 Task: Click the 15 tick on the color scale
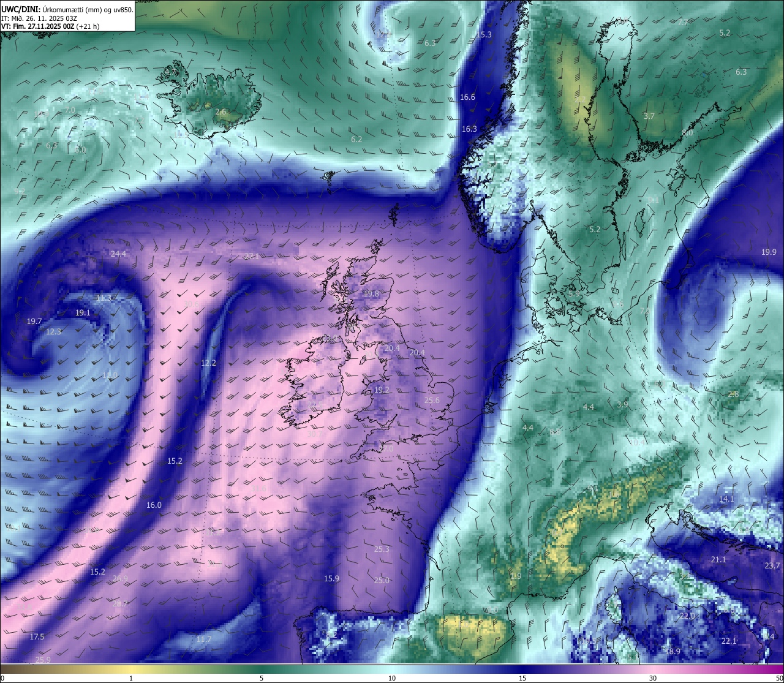tap(522, 678)
